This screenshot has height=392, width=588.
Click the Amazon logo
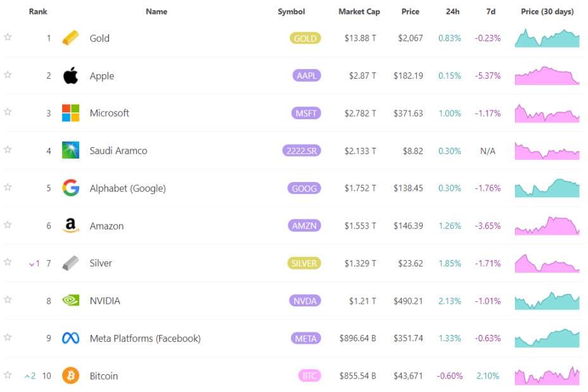point(70,226)
